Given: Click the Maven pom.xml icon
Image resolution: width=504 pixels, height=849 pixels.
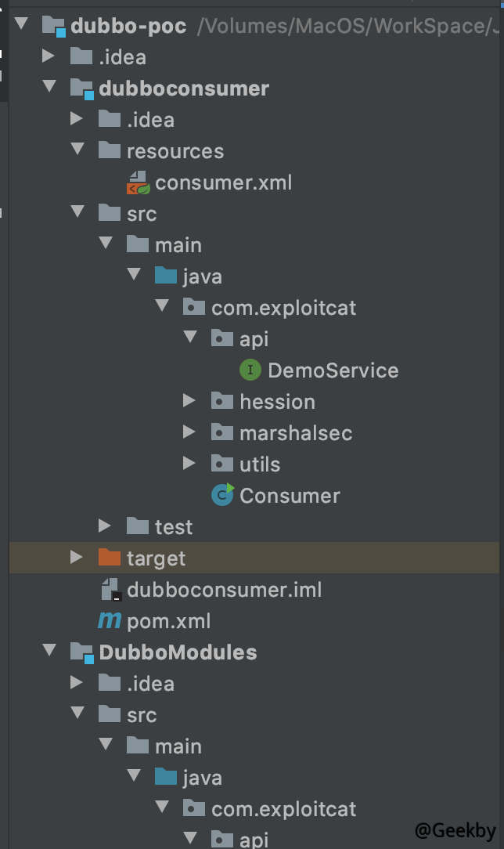Looking at the screenshot, I should [110, 621].
